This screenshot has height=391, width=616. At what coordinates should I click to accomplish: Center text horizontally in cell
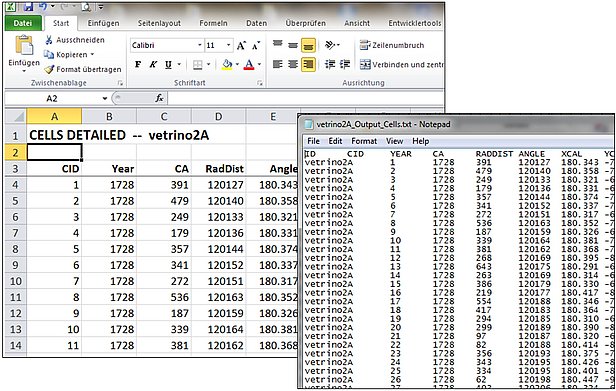click(293, 64)
